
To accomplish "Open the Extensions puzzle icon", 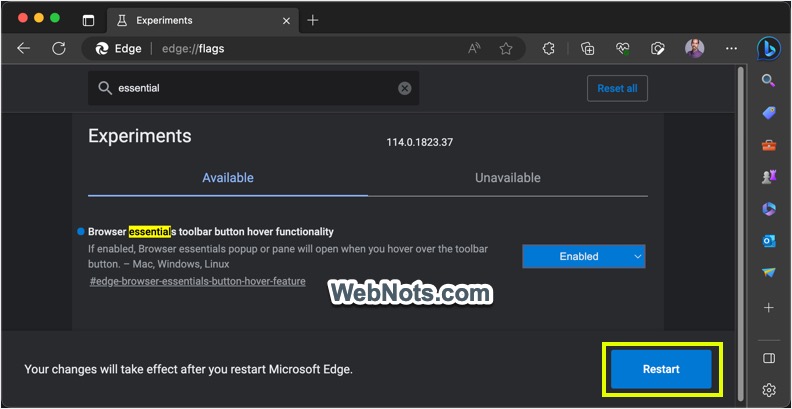I will click(x=549, y=48).
